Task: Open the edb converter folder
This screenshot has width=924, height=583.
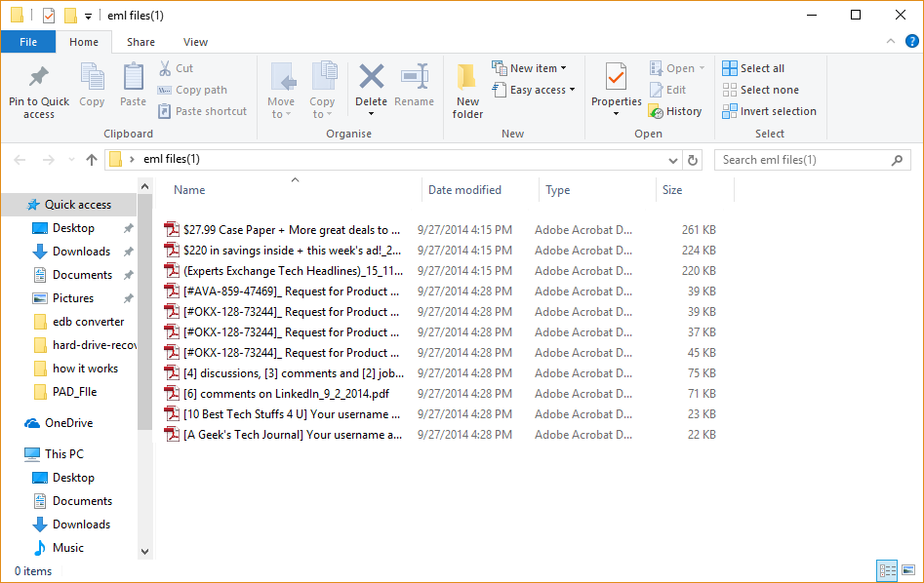Action: pos(89,322)
